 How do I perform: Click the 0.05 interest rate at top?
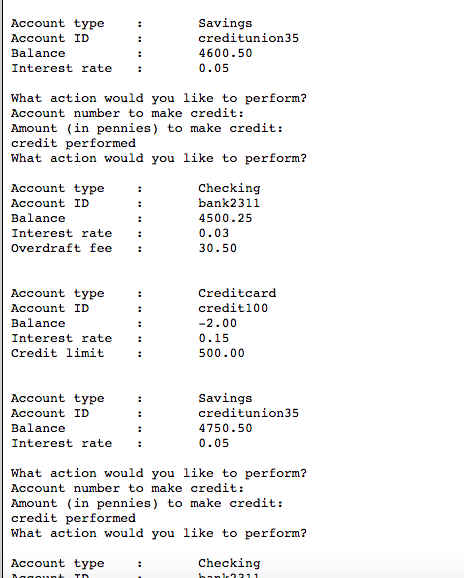(214, 69)
